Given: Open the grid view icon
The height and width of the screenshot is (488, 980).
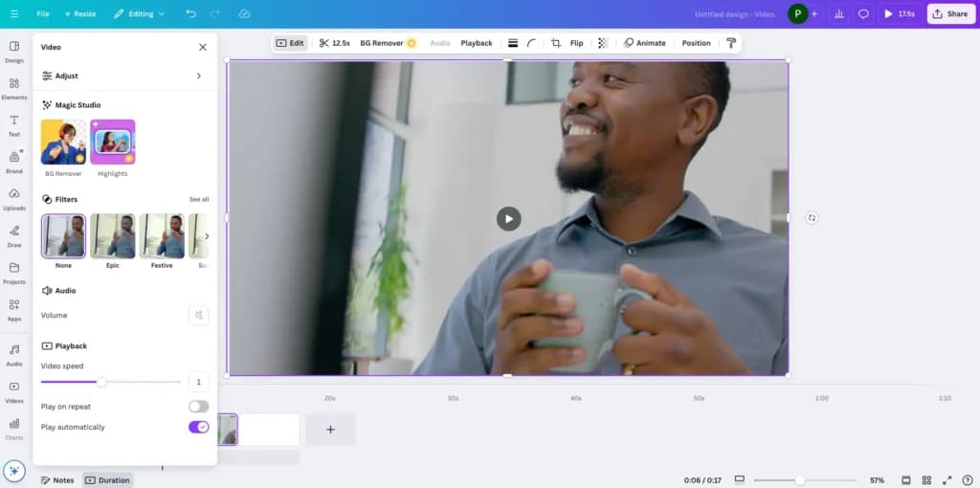Looking at the screenshot, I should pyautogui.click(x=926, y=480).
